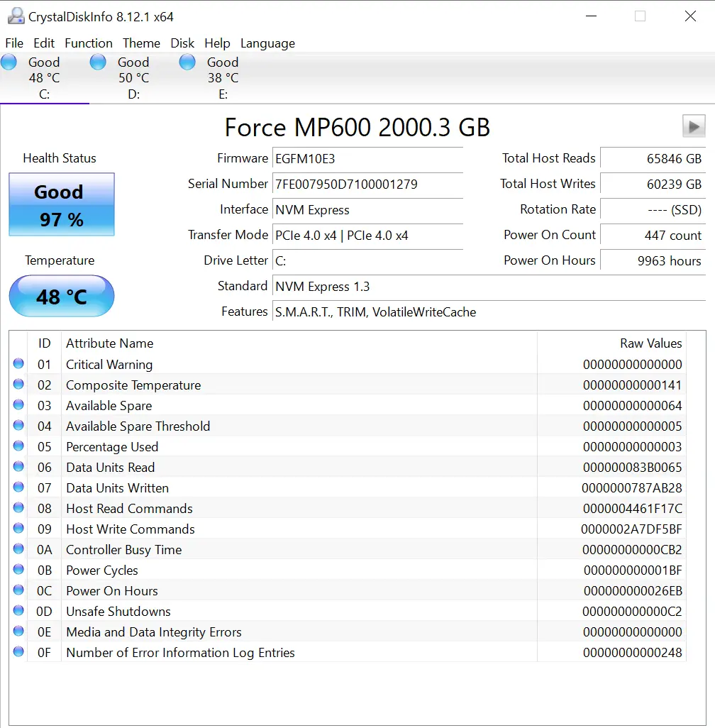Viewport: 715px width, 728px height.
Task: Select the Critical Warning attribute name
Action: tap(109, 365)
